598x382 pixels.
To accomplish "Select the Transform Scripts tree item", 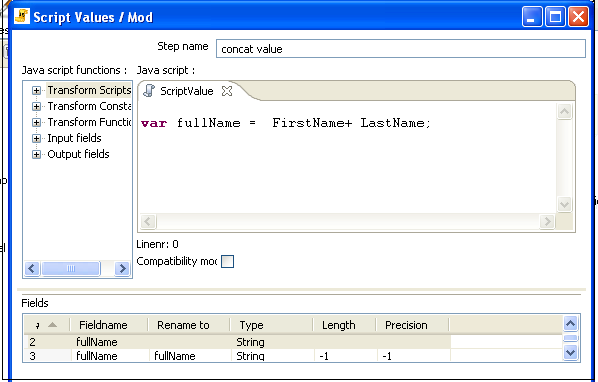I will click(89, 90).
